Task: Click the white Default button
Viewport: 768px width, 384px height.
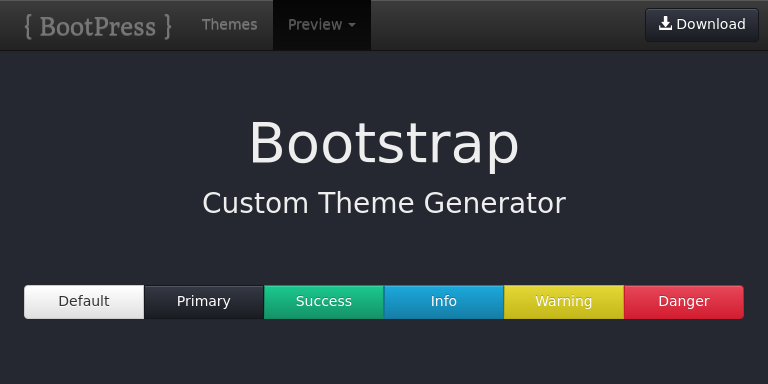Action: click(x=84, y=302)
